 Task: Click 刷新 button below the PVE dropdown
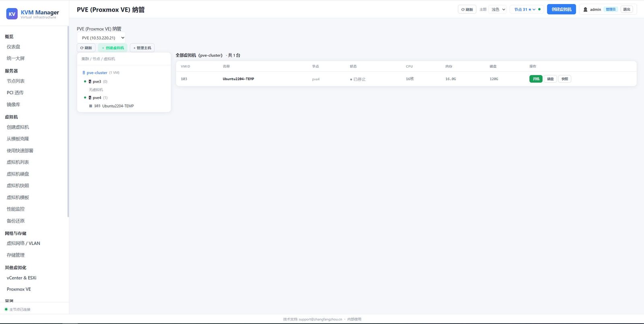(86, 48)
